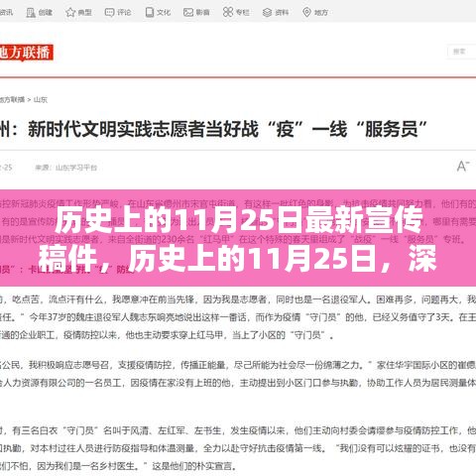The image size is (476, 476).
Task: Open the 评论 section with speech-bubble icon
Action: click(x=118, y=13)
